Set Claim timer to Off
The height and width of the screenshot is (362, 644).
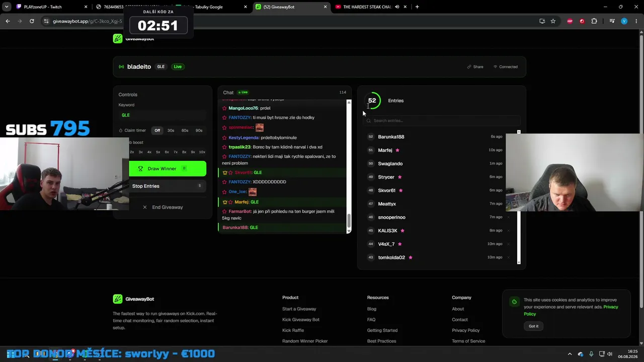tap(157, 131)
